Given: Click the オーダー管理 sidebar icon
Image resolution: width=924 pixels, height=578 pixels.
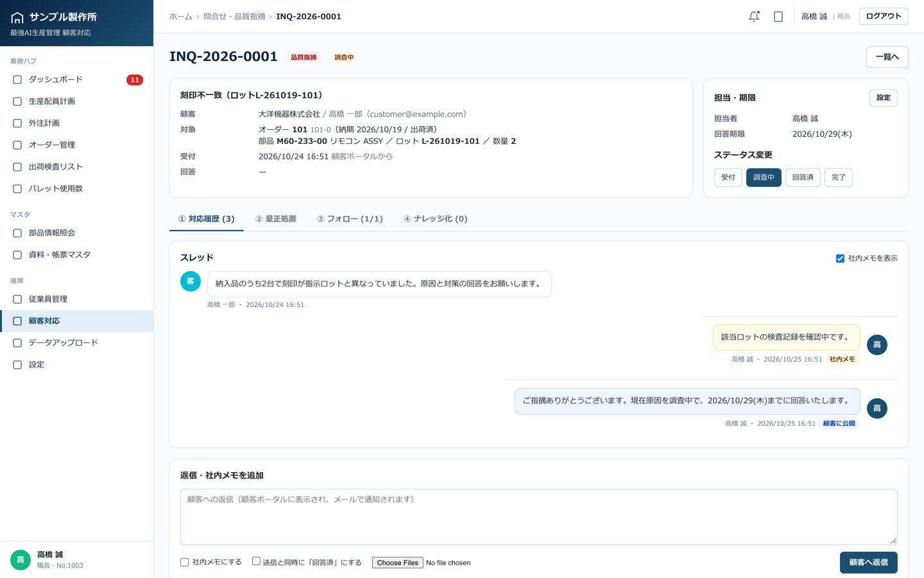Looking at the screenshot, I should [x=17, y=145].
